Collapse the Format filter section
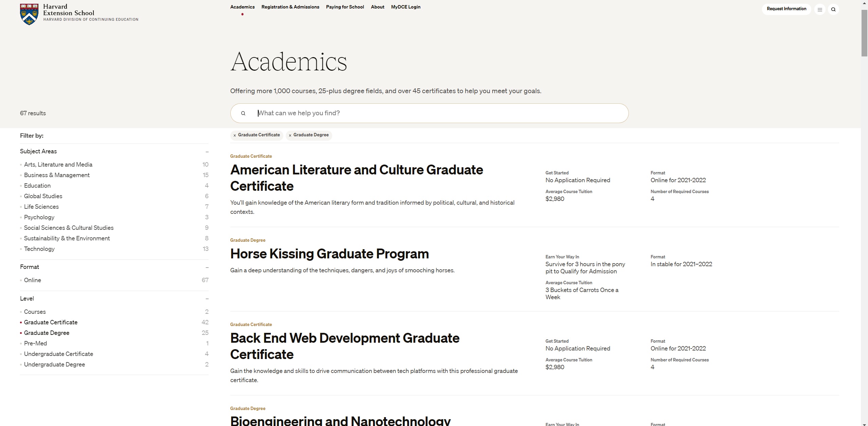This screenshot has width=868, height=426. click(207, 267)
